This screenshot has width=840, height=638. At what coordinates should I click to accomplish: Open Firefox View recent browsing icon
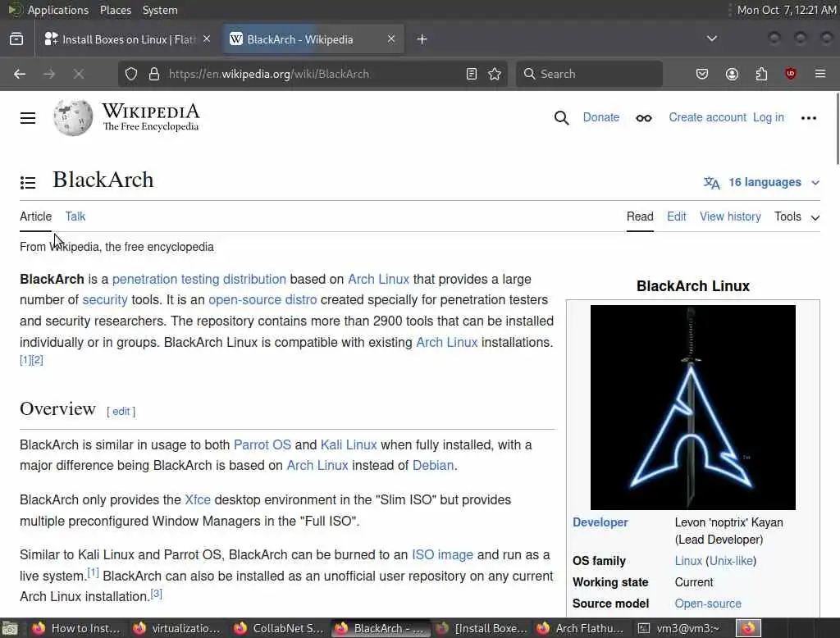16,39
